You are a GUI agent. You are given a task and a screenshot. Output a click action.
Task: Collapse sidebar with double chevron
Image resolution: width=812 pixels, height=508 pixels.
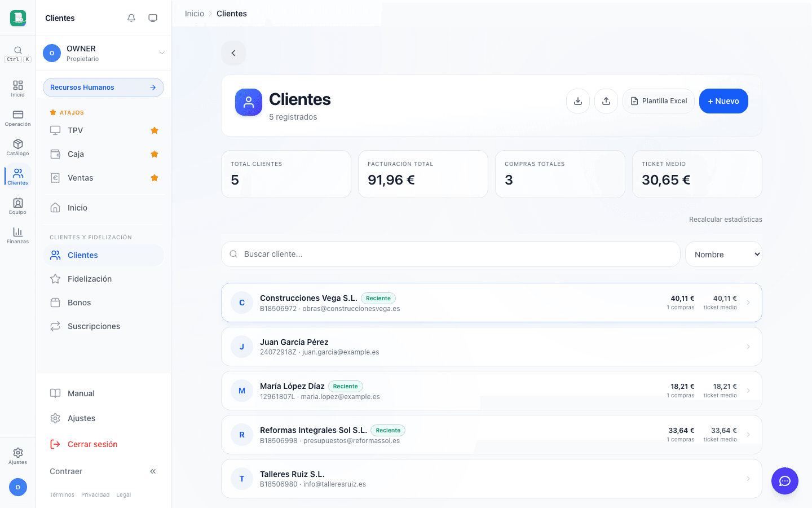click(x=153, y=471)
